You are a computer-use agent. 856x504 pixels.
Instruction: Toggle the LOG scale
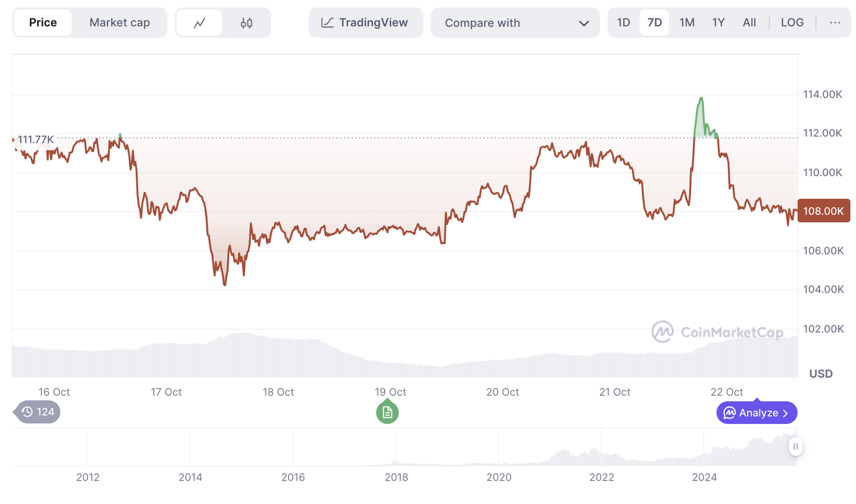tap(792, 23)
